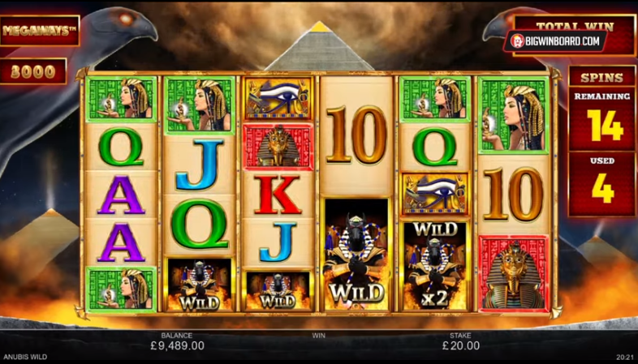
Task: Click the Wild x2 Anubis symbol
Action: point(435,266)
